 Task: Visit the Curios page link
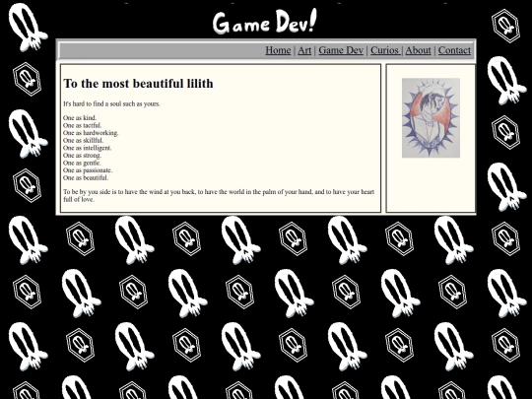click(386, 50)
